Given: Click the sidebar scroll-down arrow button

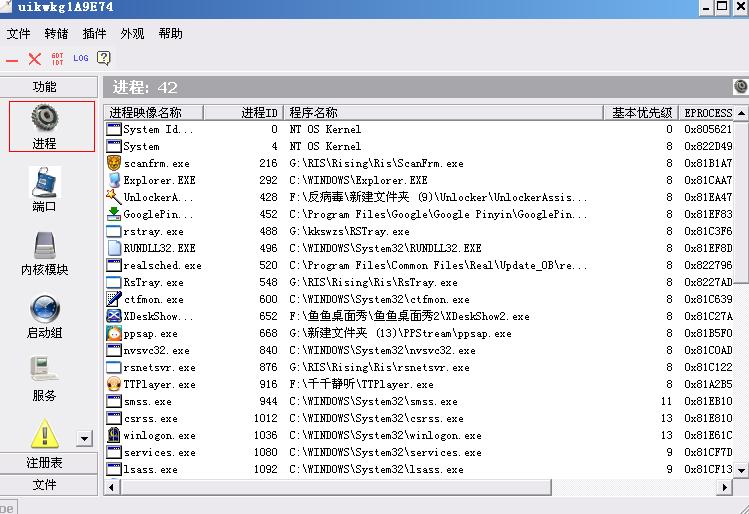Looking at the screenshot, I should (84, 438).
